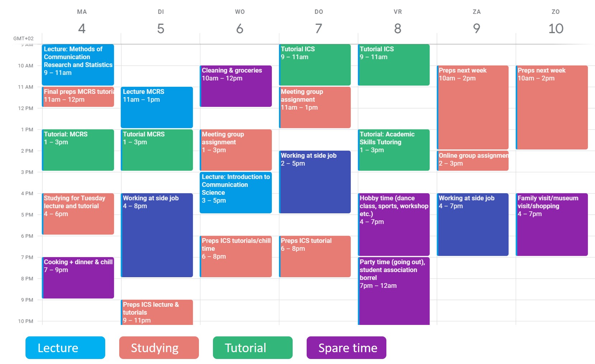Click Wednesday's Cleaning & groceries event
The width and height of the screenshot is (595, 364).
pyautogui.click(x=236, y=86)
